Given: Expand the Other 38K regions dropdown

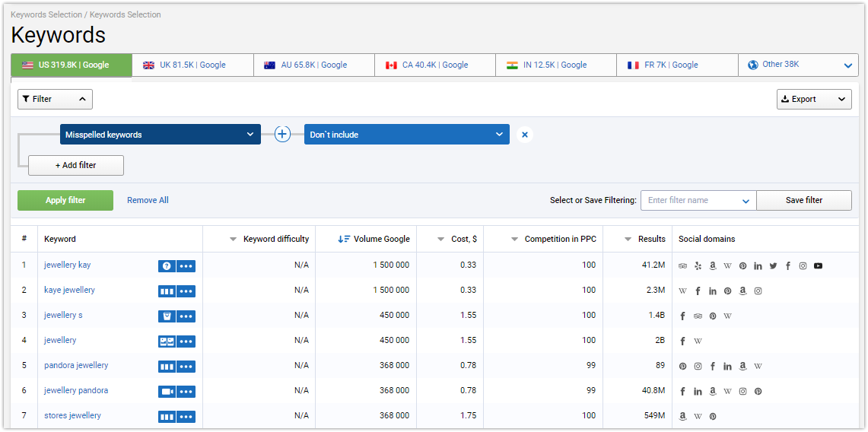Looking at the screenshot, I should coord(798,65).
